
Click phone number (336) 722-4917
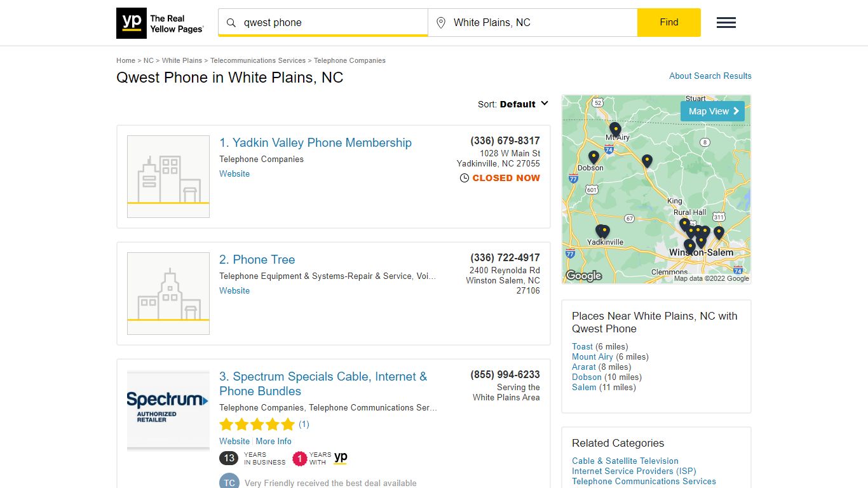point(505,257)
